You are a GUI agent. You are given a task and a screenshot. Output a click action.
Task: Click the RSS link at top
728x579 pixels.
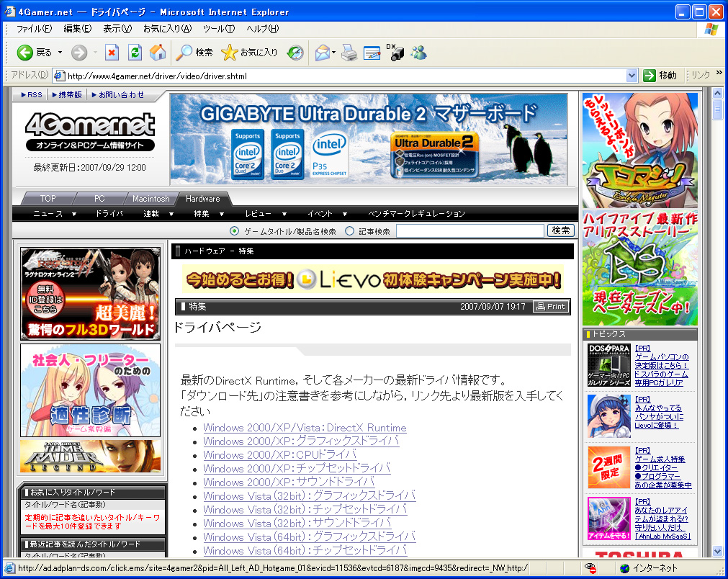pyautogui.click(x=32, y=95)
